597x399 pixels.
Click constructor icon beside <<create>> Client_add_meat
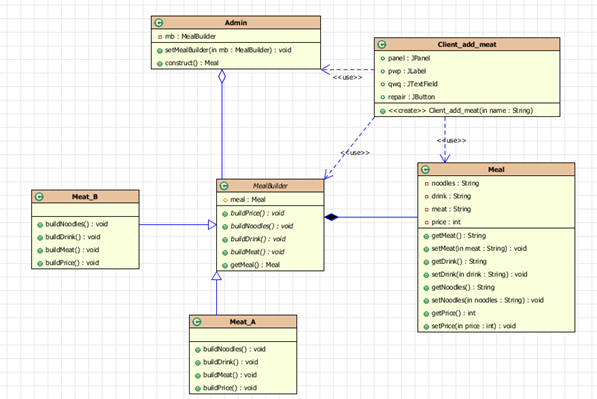click(383, 111)
